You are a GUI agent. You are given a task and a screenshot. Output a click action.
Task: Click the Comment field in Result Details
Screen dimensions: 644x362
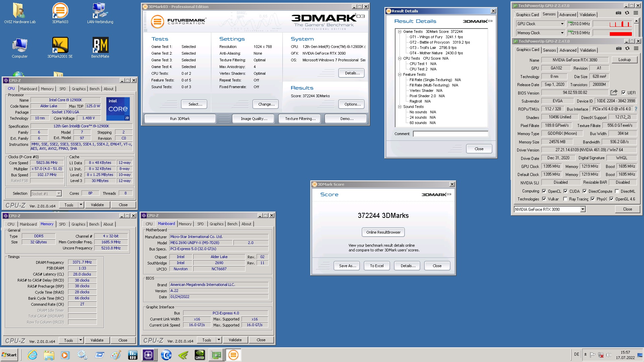[x=450, y=134]
